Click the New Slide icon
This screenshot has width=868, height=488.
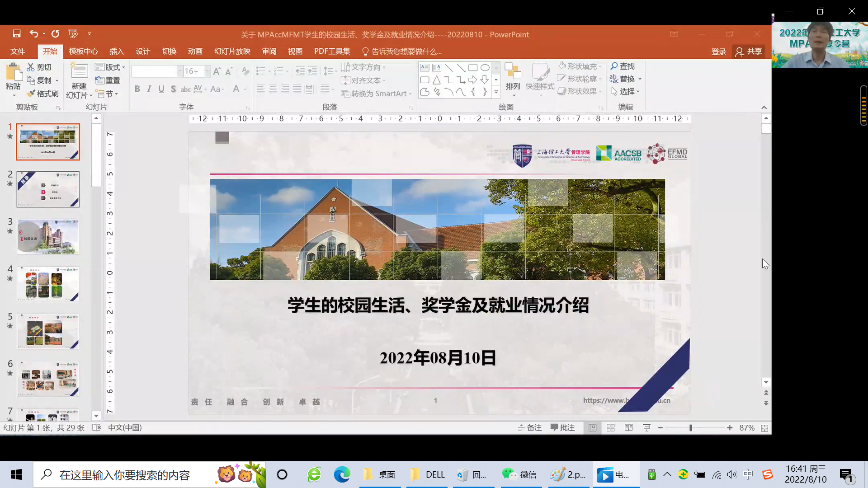click(79, 71)
